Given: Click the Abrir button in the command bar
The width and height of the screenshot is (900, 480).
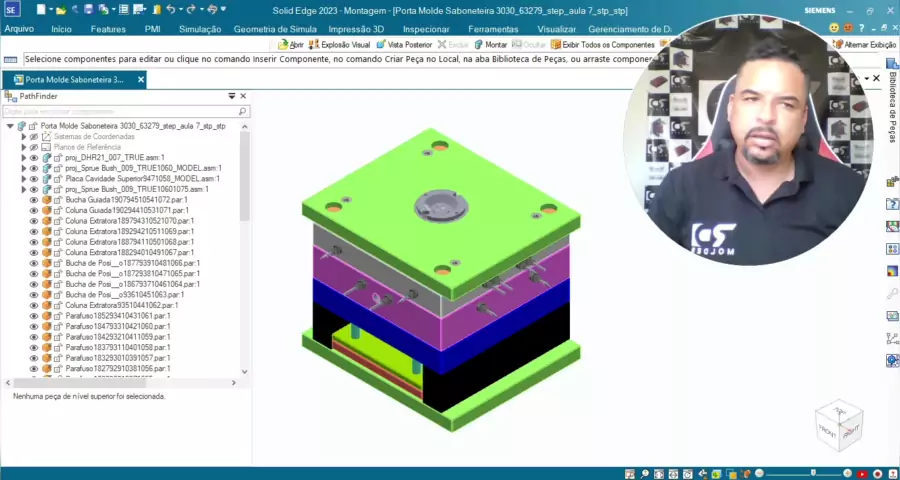Looking at the screenshot, I should point(291,44).
